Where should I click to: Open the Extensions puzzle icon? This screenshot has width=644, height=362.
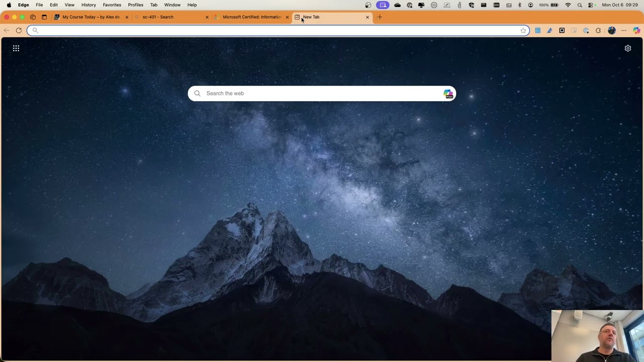click(x=598, y=31)
